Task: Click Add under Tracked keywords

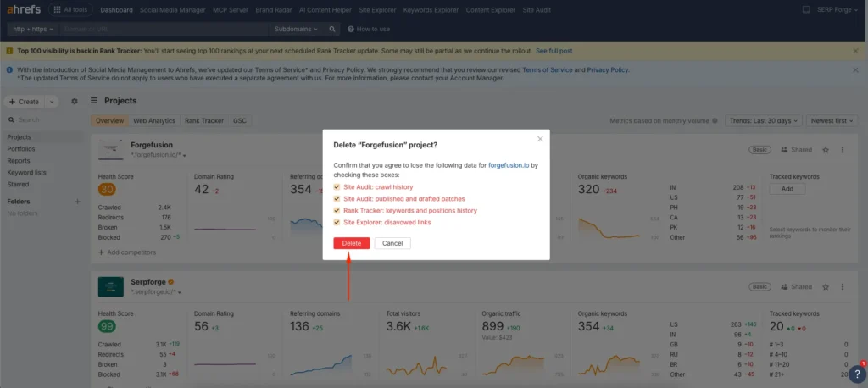Action: click(x=787, y=189)
